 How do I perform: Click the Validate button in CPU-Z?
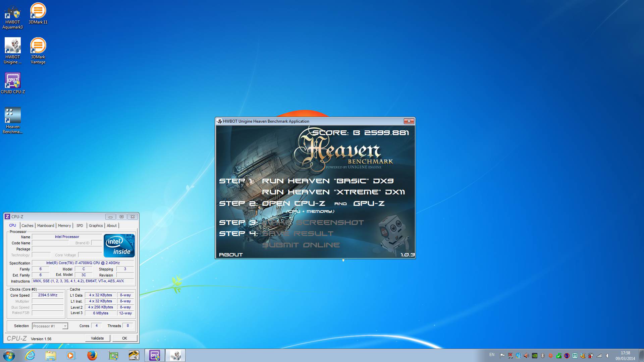(x=97, y=338)
